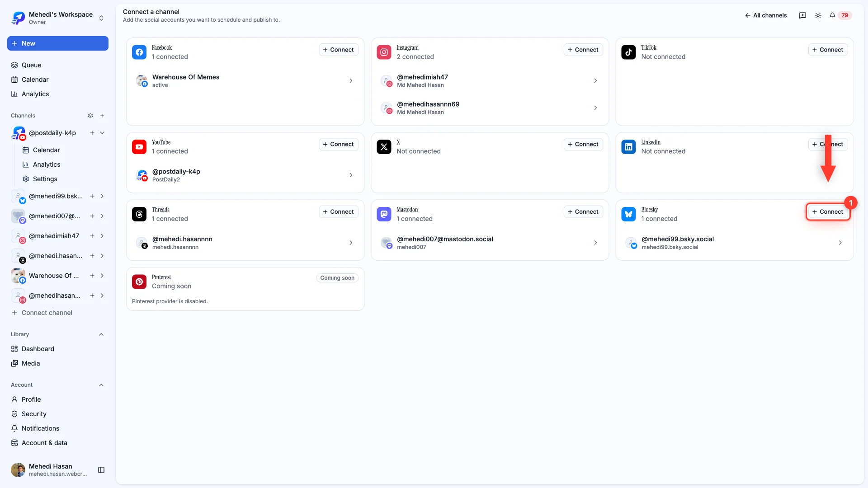Click the TikTok logo icon
The height and width of the screenshot is (488, 868).
pos(628,52)
